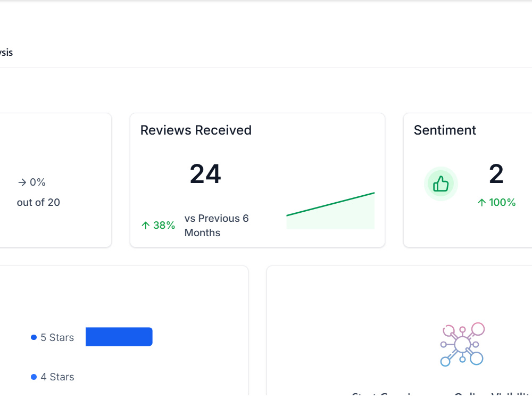Click the '4 Stars' label
This screenshot has height=399, width=532.
[x=57, y=377]
